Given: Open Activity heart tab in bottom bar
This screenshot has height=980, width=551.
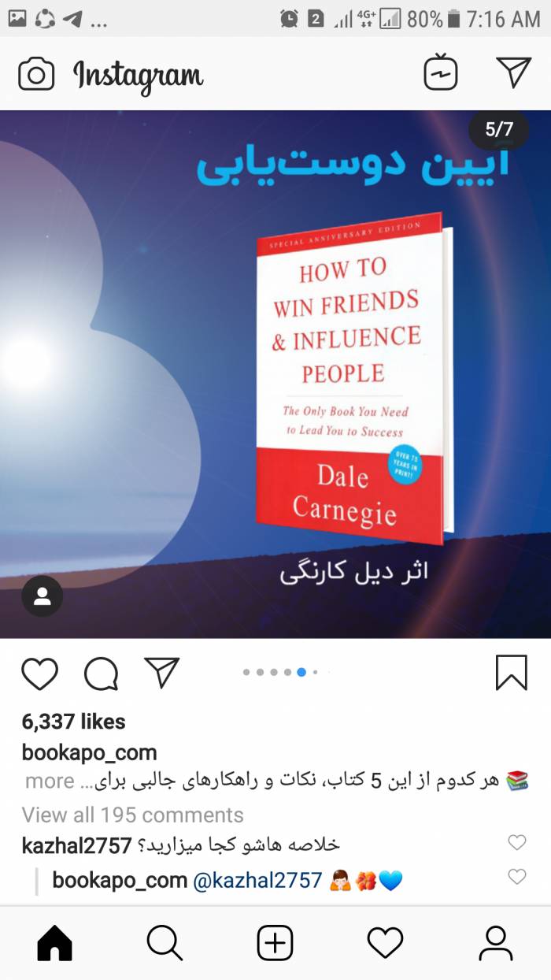Looking at the screenshot, I should pos(386,942).
